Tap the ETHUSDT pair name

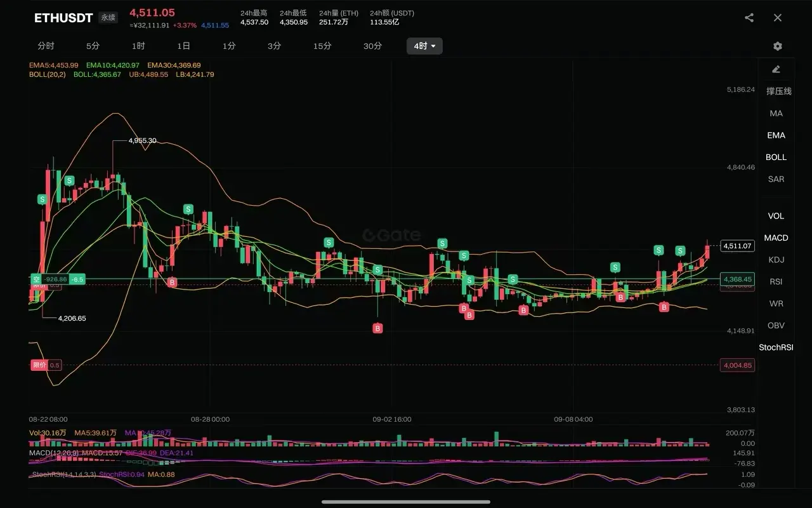point(63,18)
